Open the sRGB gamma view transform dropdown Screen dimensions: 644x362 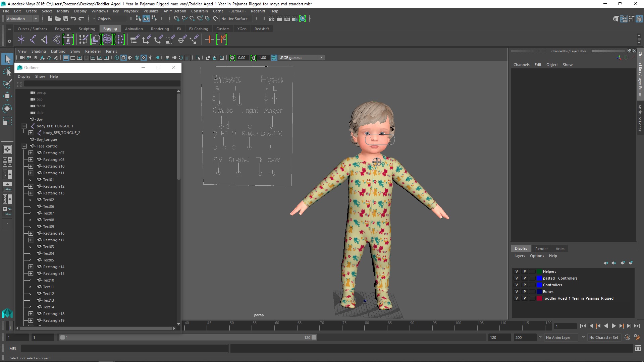[x=301, y=58]
